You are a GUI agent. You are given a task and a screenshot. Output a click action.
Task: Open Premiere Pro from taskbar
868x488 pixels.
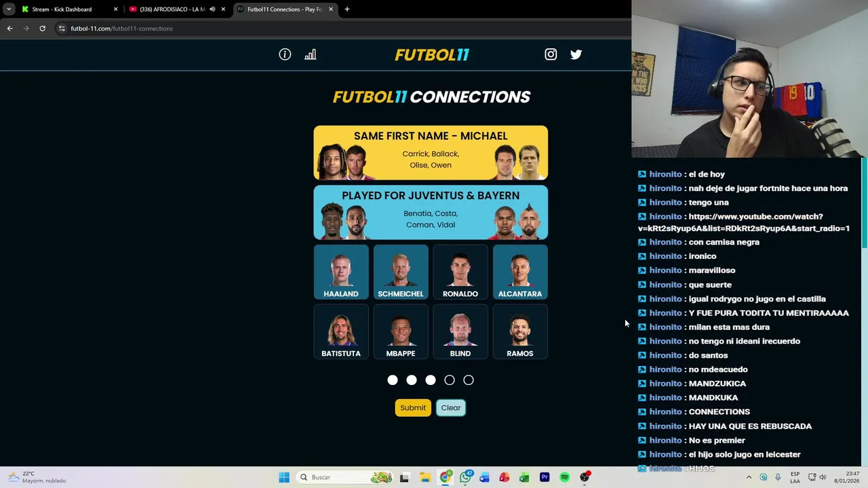pyautogui.click(x=544, y=477)
